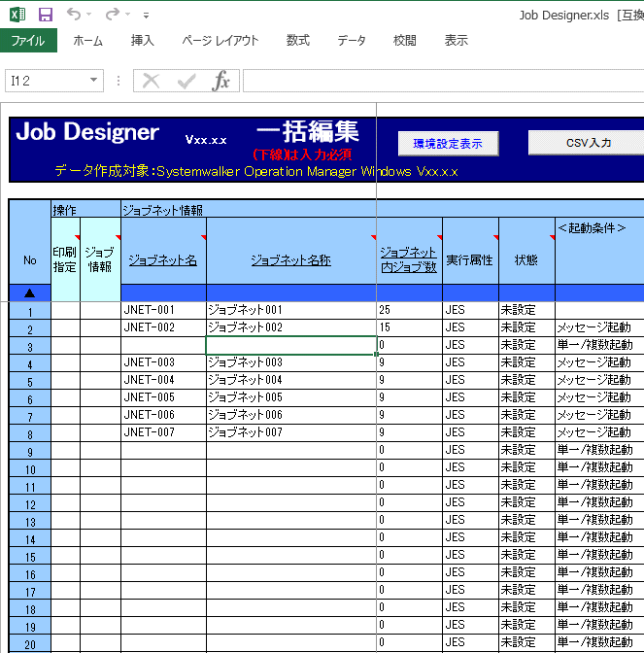Select the JNET-006 cell
Screen dimensions: 644x653
pos(163,415)
